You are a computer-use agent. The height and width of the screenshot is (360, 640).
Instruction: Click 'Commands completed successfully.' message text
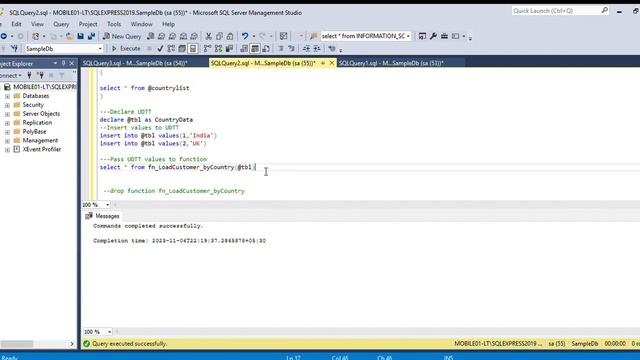point(148,226)
